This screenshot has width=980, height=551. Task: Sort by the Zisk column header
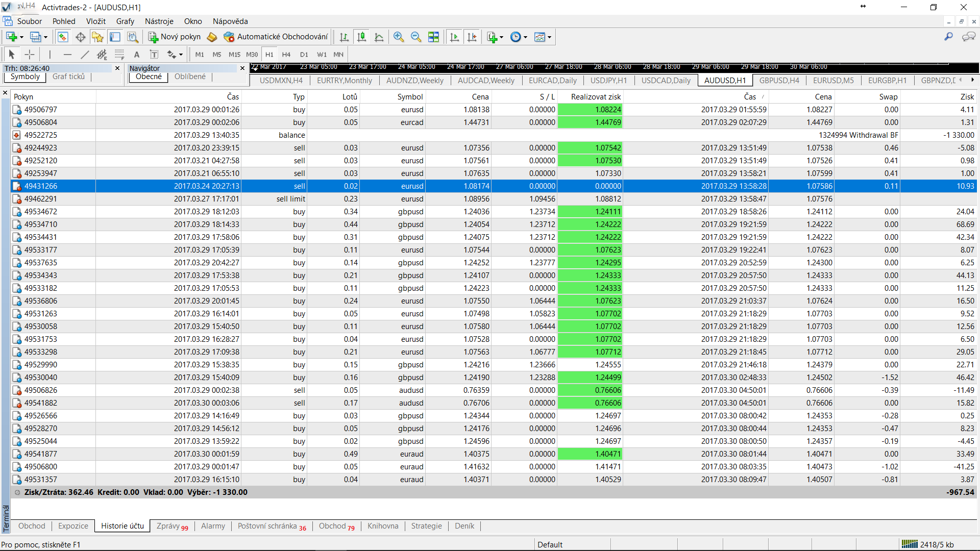tap(967, 96)
